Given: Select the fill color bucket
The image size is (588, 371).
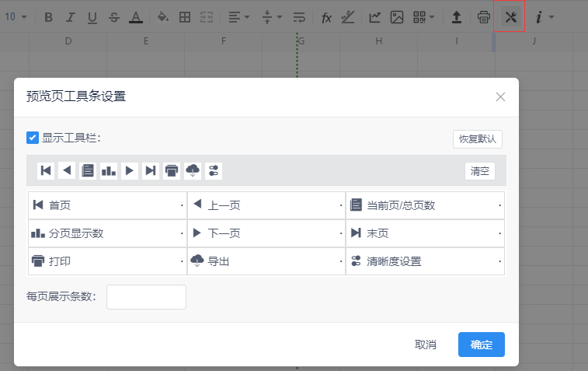Looking at the screenshot, I should (163, 17).
